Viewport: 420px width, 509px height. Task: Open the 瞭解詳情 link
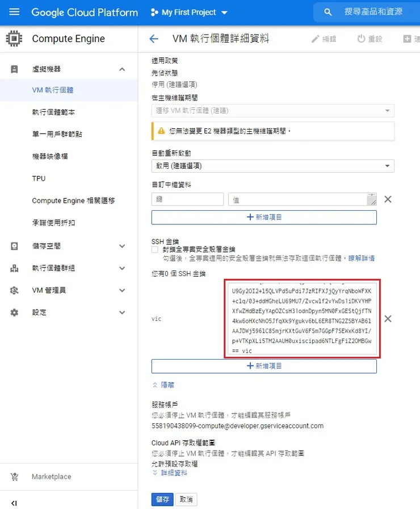coord(362,258)
